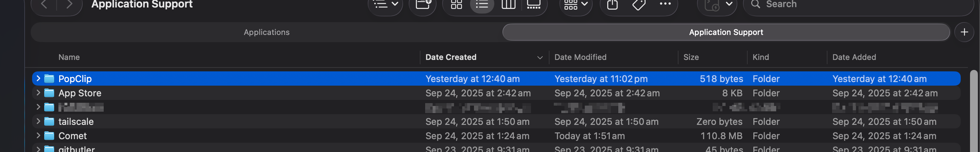Switch to gallery view
The height and width of the screenshot is (152, 980).
point(533,5)
